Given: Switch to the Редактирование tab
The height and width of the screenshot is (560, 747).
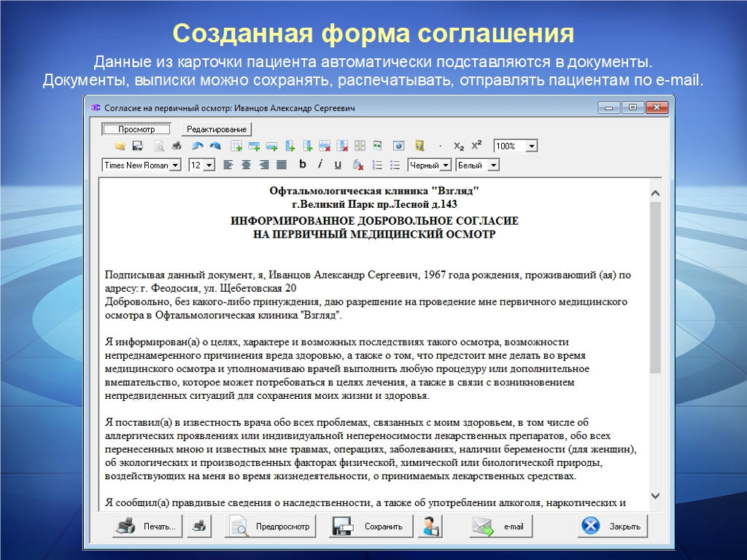Looking at the screenshot, I should pos(216,129).
